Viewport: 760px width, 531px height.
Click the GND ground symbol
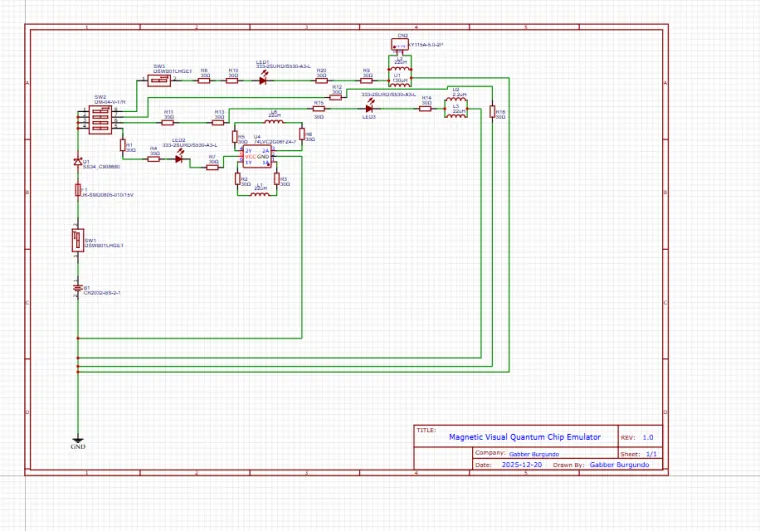pyautogui.click(x=78, y=441)
